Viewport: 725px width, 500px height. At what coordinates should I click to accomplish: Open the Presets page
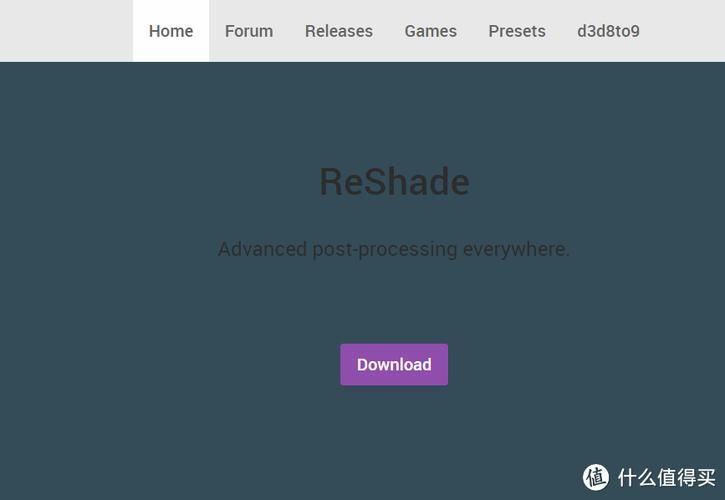(517, 31)
